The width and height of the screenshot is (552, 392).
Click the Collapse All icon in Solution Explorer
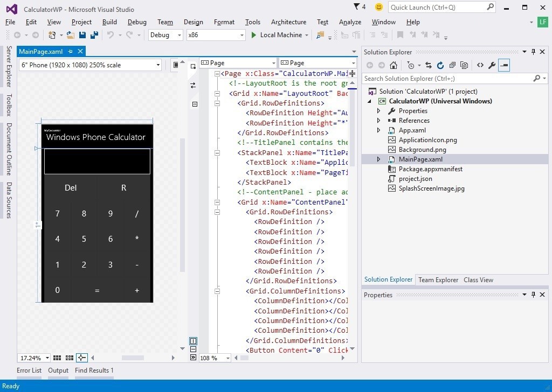451,65
